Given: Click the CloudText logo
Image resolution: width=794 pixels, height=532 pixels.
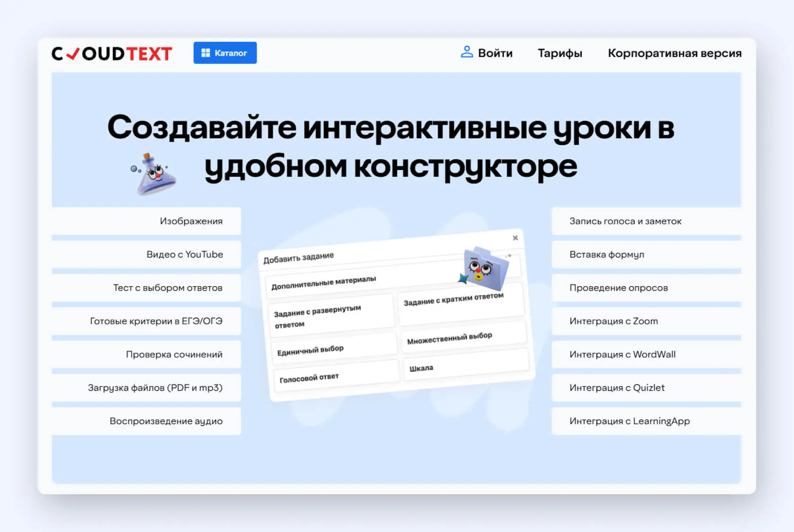Looking at the screenshot, I should point(112,53).
